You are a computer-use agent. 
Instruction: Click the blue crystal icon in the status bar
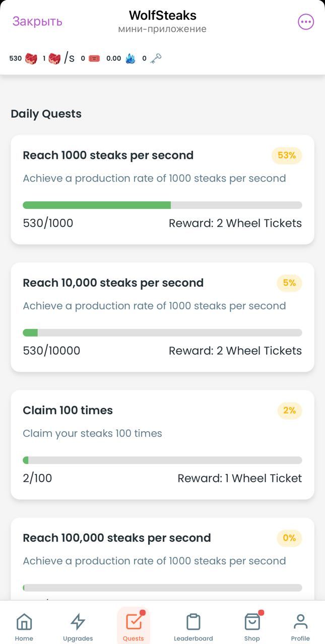point(131,58)
